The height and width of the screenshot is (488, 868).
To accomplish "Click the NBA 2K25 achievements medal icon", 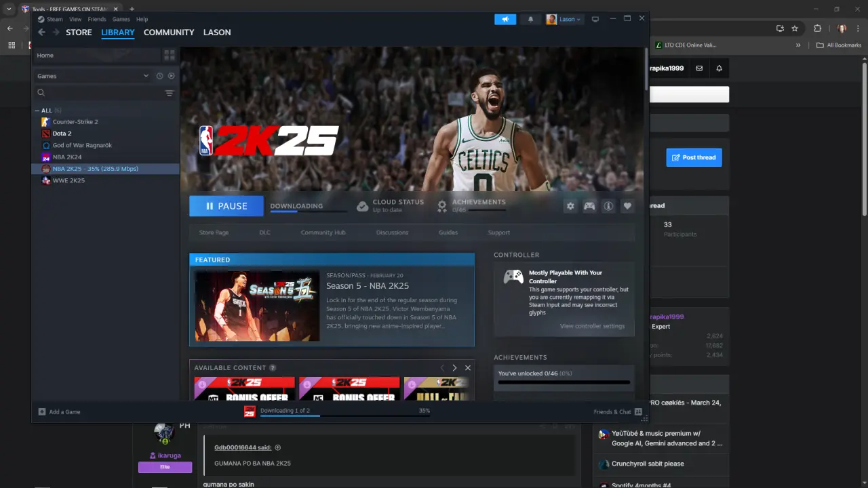I will pyautogui.click(x=442, y=206).
